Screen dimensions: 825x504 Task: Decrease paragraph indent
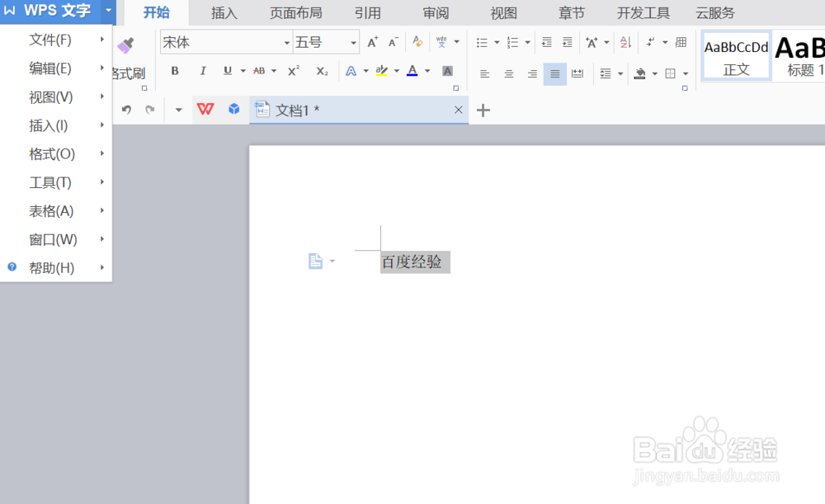547,42
